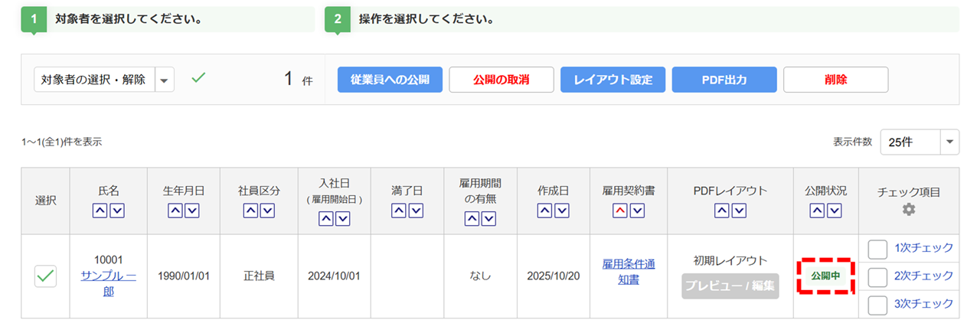Open the 雇用条件通知書 document link
980x333 pixels.
629,272
